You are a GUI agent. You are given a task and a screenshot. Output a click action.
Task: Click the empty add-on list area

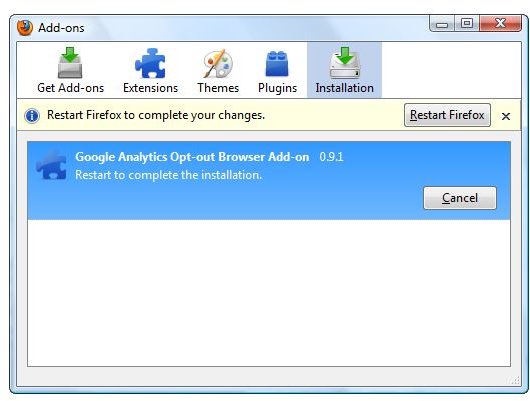tap(269, 293)
